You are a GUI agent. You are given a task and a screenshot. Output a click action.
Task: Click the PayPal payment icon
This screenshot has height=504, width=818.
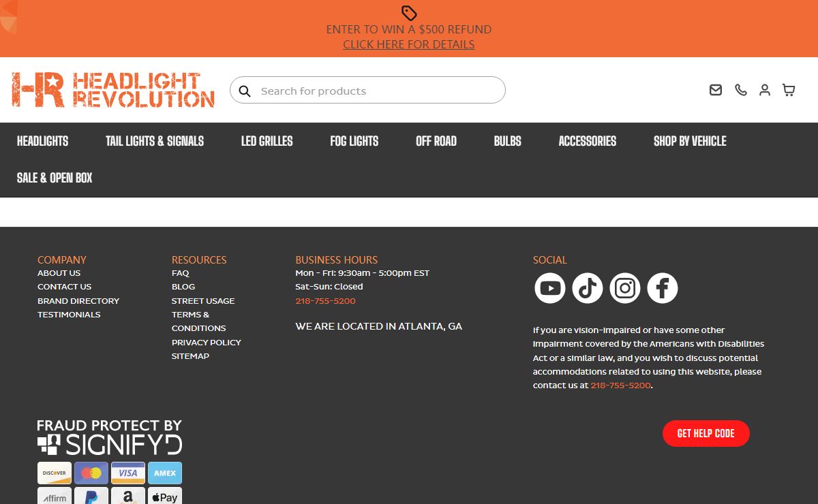pos(91,496)
